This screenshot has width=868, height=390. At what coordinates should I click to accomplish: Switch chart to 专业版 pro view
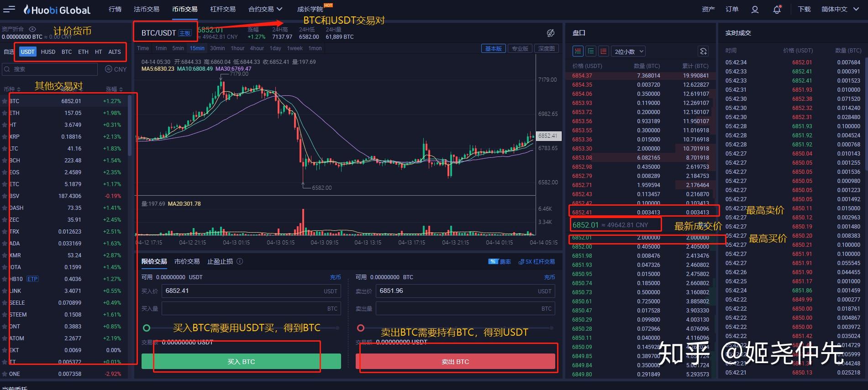(520, 48)
